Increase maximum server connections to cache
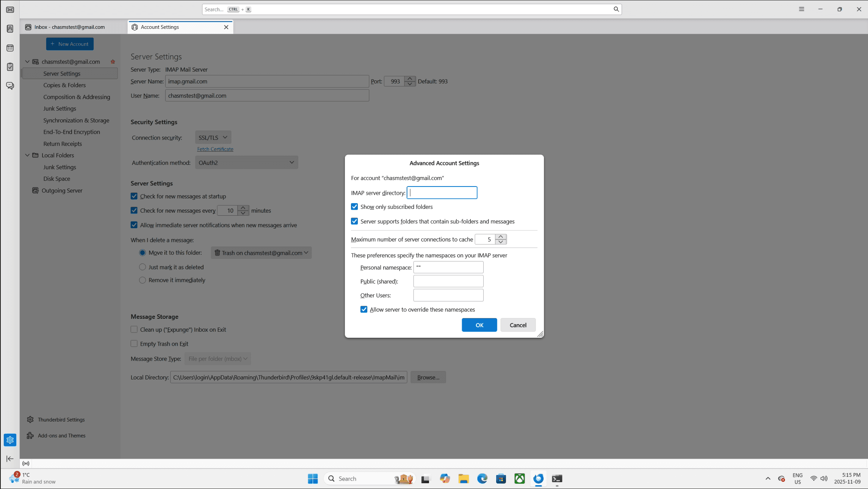 (501, 237)
